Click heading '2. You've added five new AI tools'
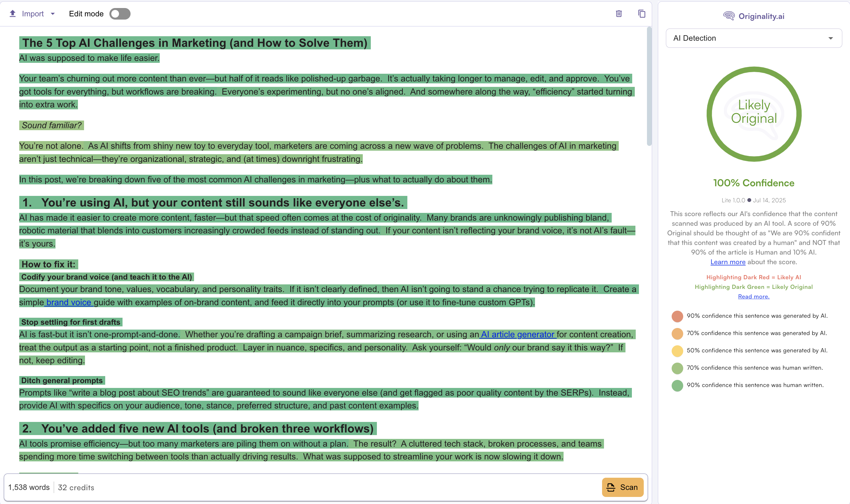The image size is (850, 504). (198, 429)
